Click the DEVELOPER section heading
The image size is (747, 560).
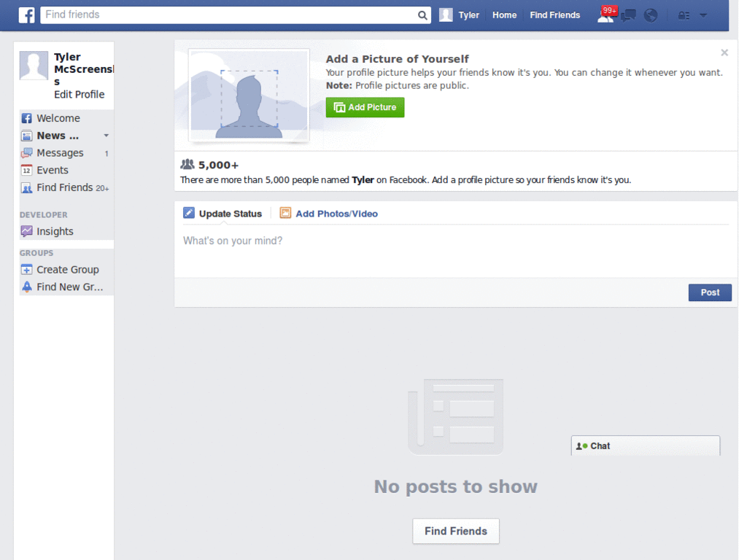point(43,215)
